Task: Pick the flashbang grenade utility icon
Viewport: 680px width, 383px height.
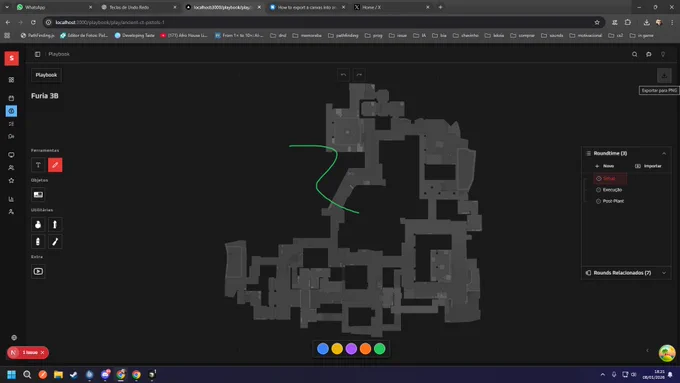Action: click(55, 224)
